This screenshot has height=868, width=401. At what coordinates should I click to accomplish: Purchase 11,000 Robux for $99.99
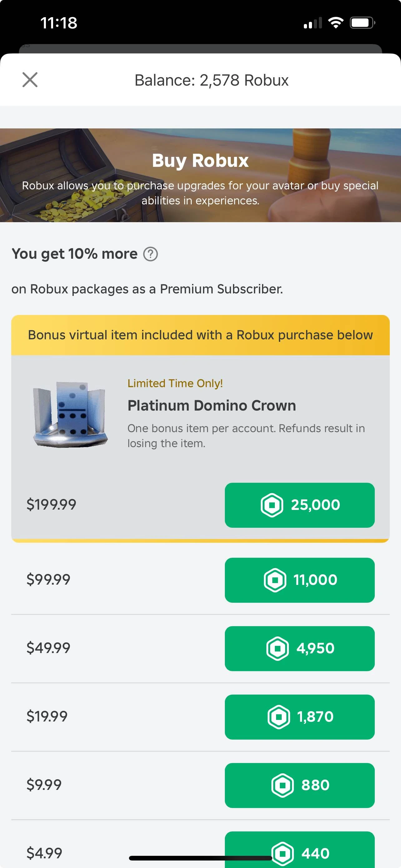300,580
